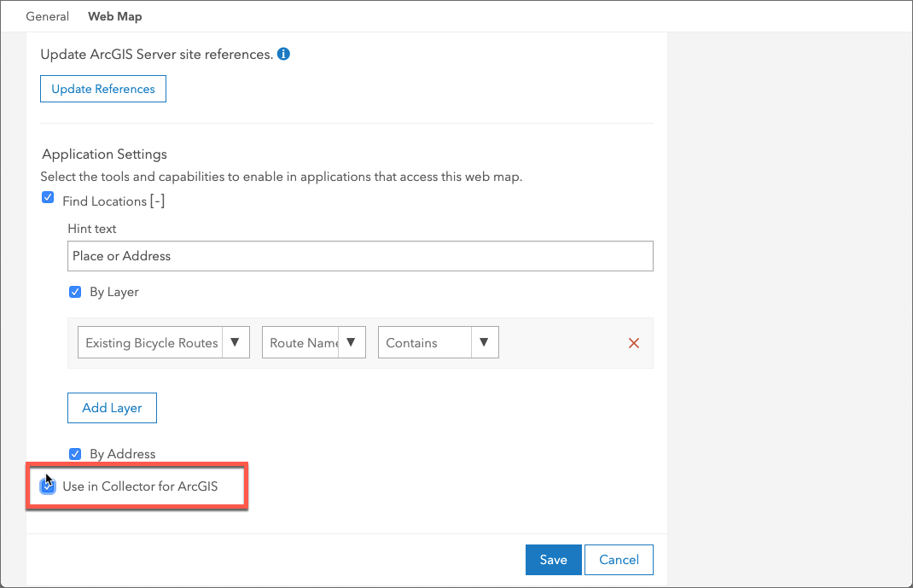Switch to the General tab
Screen dimensions: 913x588
[47, 16]
